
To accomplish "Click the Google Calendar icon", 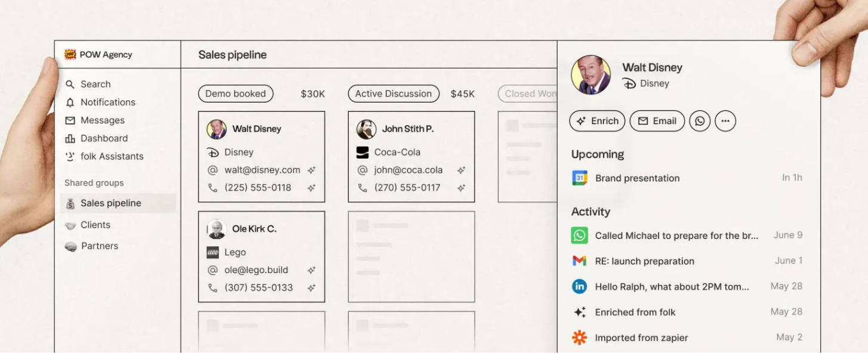I will tap(580, 178).
